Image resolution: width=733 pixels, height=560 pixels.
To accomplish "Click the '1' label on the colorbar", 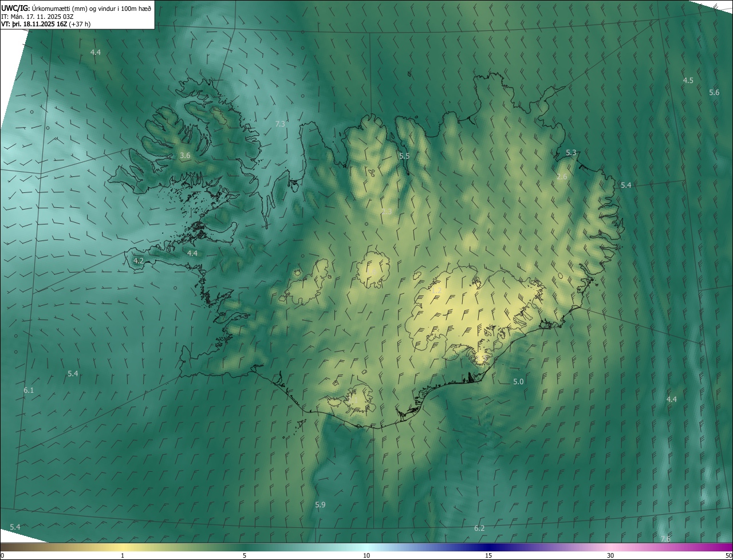I will [x=123, y=555].
